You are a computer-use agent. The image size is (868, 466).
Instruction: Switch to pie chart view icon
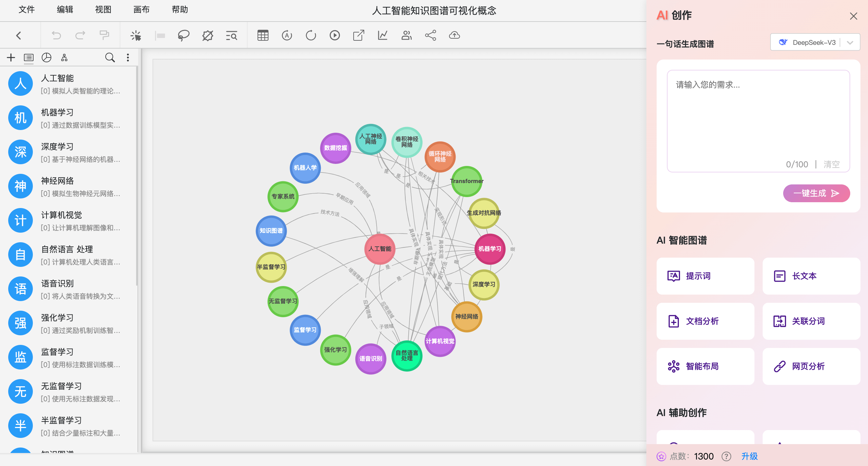coord(47,57)
